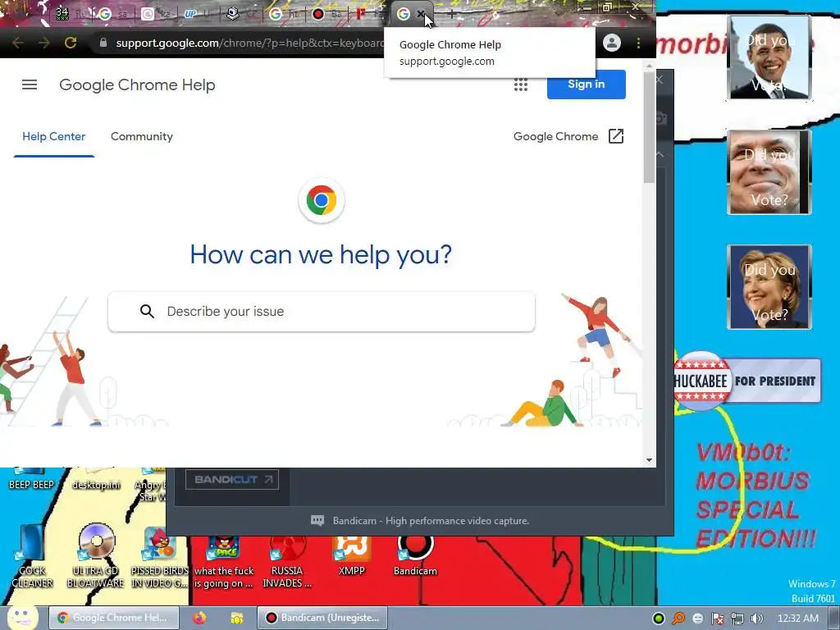Open the hamburger main menu
Screen dimensions: 840x630
tap(30, 84)
